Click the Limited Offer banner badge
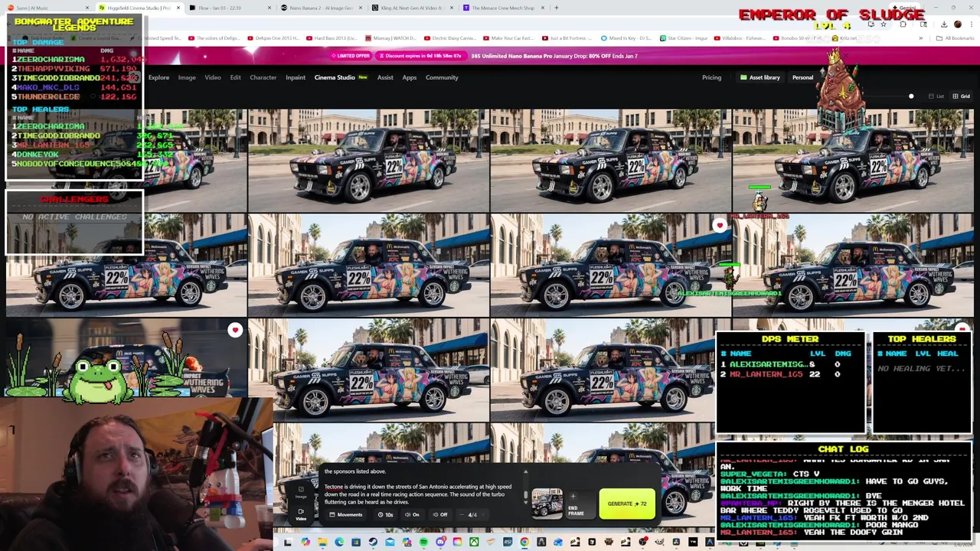980x551 pixels. pyautogui.click(x=351, y=56)
